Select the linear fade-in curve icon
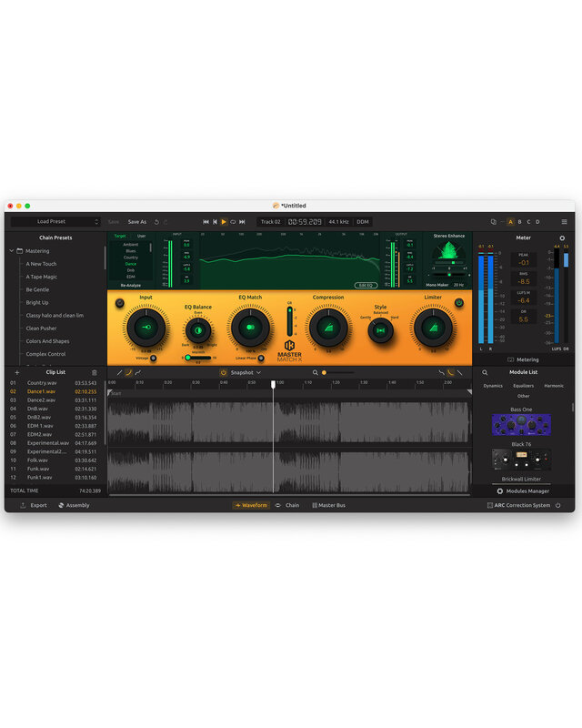The image size is (582, 728). pyautogui.click(x=120, y=372)
